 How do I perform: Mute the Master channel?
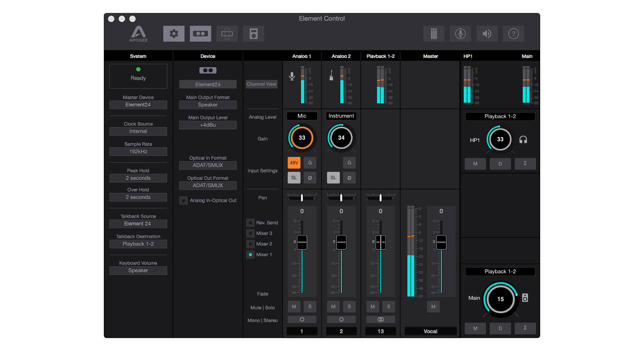click(x=433, y=307)
